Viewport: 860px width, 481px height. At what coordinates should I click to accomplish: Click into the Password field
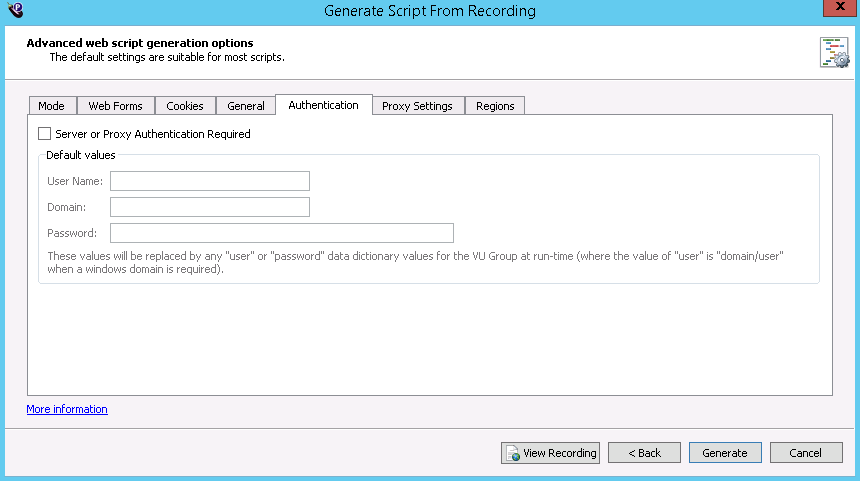click(281, 233)
